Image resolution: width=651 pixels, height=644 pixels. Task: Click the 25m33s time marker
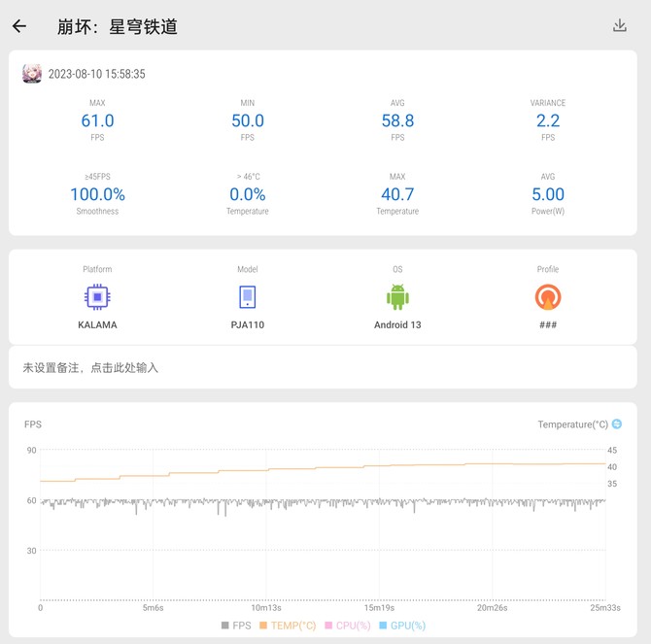[x=605, y=607]
